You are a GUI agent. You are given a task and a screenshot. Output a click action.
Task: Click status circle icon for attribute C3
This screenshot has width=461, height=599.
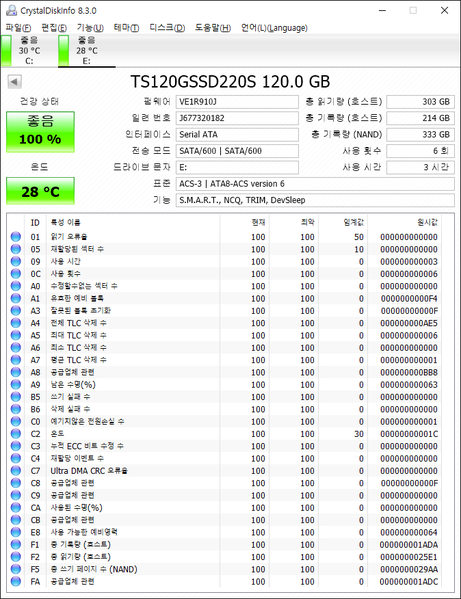tap(16, 446)
